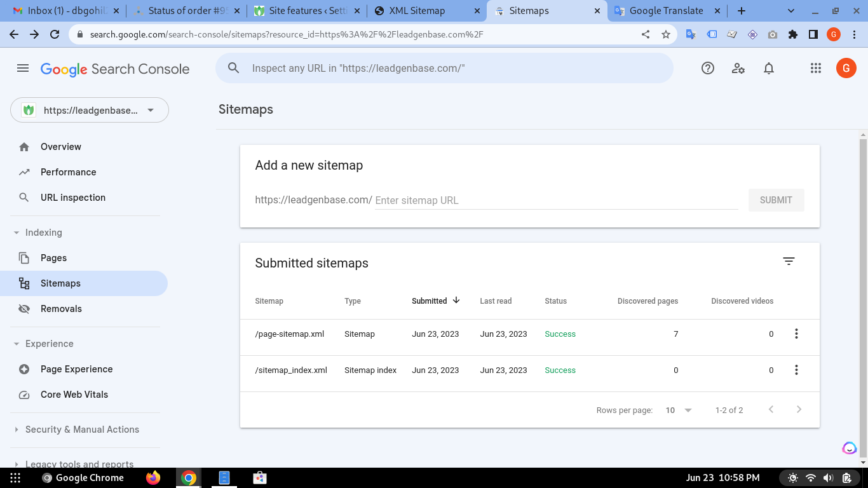Open more options for /sitemap_index.xml

(x=796, y=370)
